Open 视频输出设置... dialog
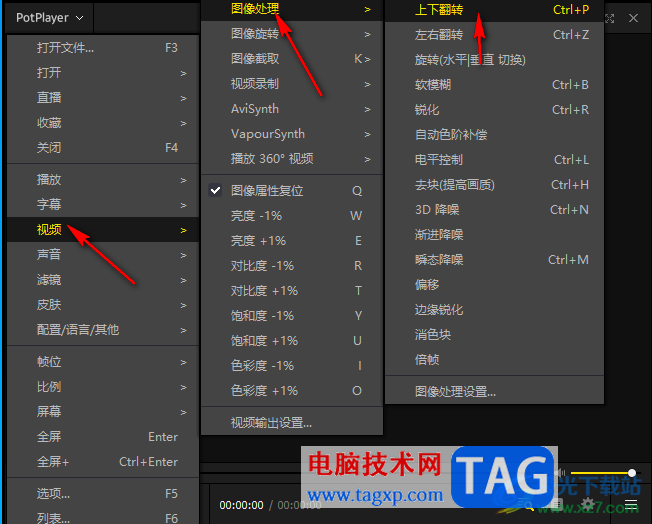Screen dimensions: 652x524 [x=292, y=423]
